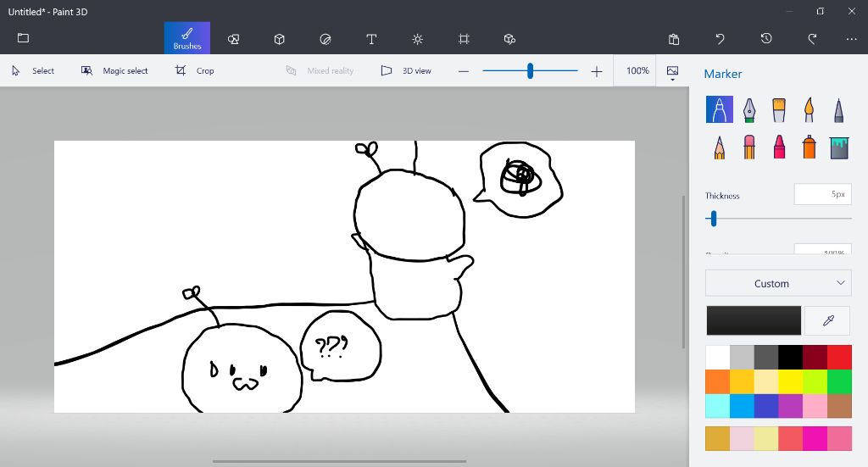Select the Spray can brush
The height and width of the screenshot is (467, 868).
(809, 147)
